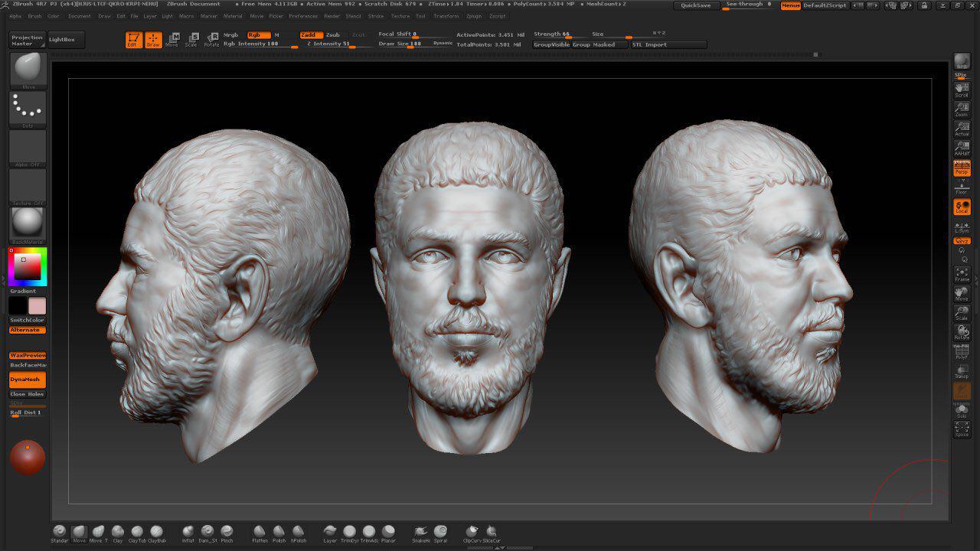
Task: Open the Preferences menu
Action: pos(303,16)
